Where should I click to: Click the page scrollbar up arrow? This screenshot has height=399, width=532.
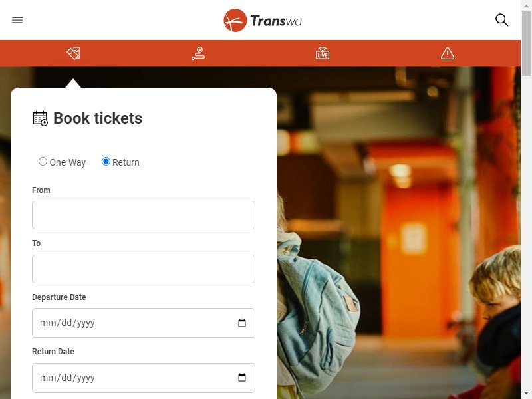click(526, 5)
